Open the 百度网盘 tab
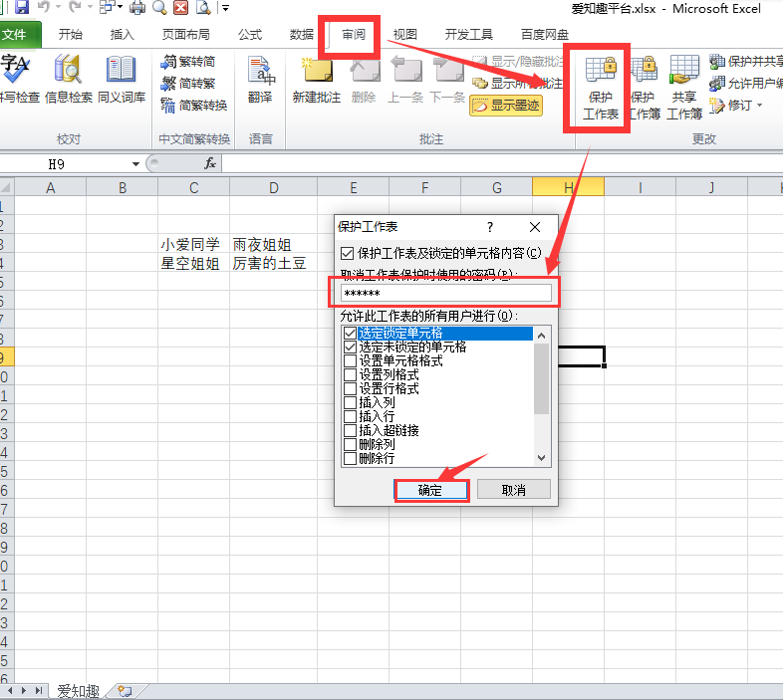This screenshot has width=783, height=700. click(x=544, y=35)
